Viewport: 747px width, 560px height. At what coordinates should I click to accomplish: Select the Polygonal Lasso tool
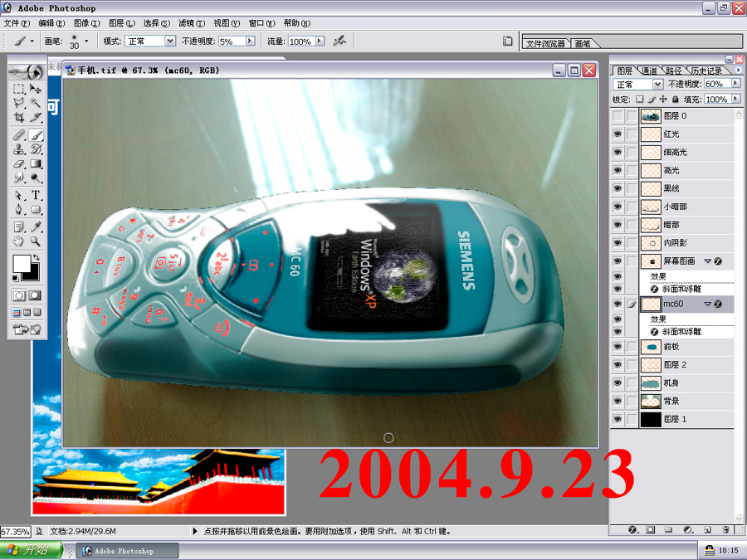pos(18,103)
